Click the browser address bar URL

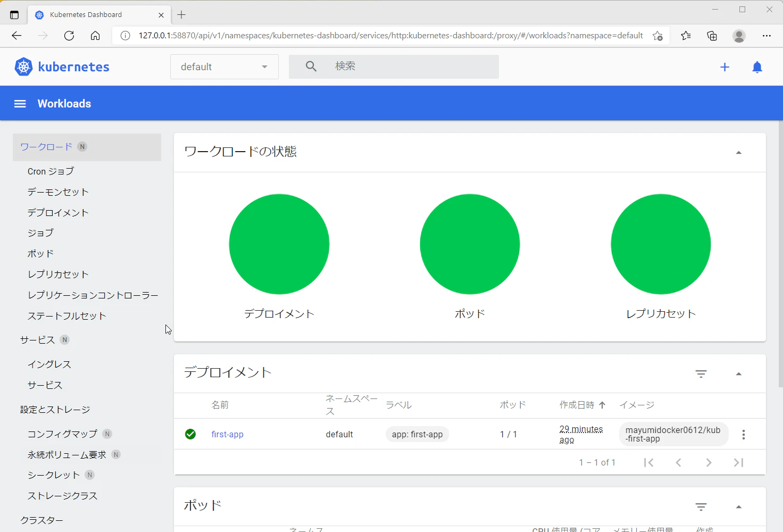[391, 36]
